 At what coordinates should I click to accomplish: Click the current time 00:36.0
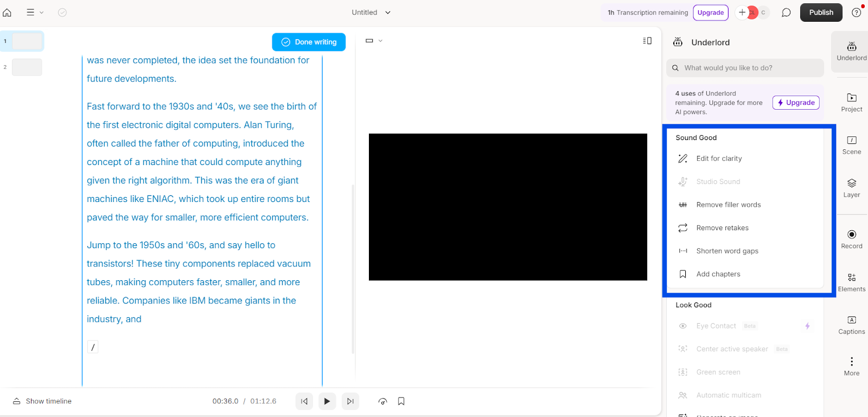[x=225, y=401]
